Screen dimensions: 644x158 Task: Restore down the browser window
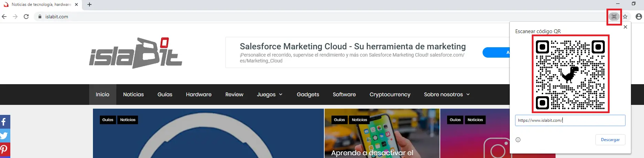[634, 4]
